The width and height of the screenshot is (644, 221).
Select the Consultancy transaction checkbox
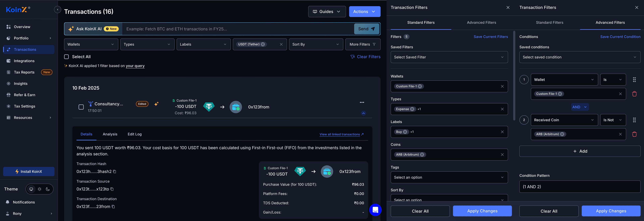coord(81,107)
